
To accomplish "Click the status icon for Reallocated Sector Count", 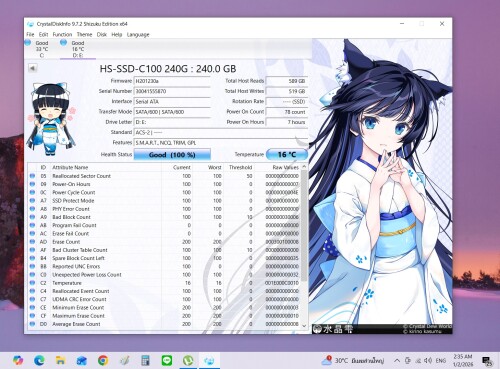I will pyautogui.click(x=32, y=176).
